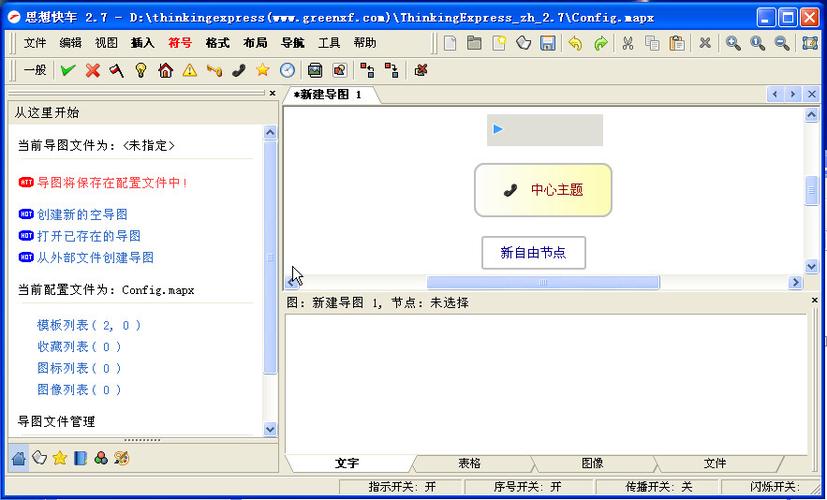The width and height of the screenshot is (827, 500).
Task: Select the 中心主题 central node
Action: click(x=543, y=190)
